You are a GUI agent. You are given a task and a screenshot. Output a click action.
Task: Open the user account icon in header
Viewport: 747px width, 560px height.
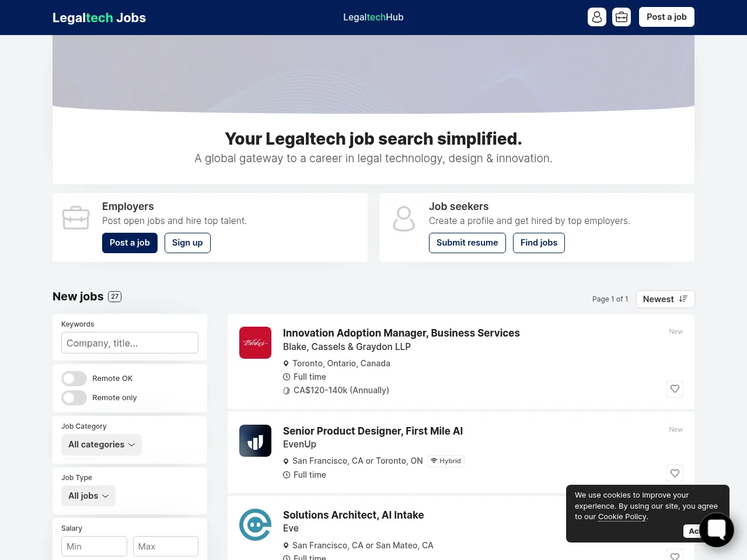tap(597, 17)
